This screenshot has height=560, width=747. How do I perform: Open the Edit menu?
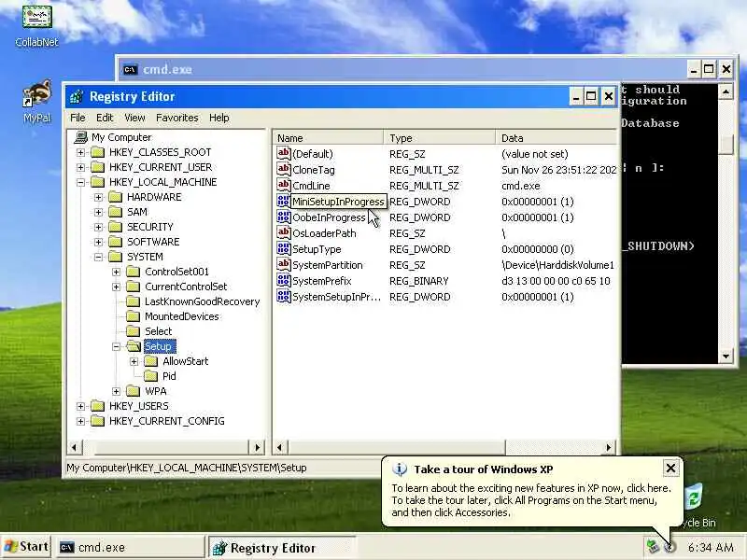pos(105,118)
